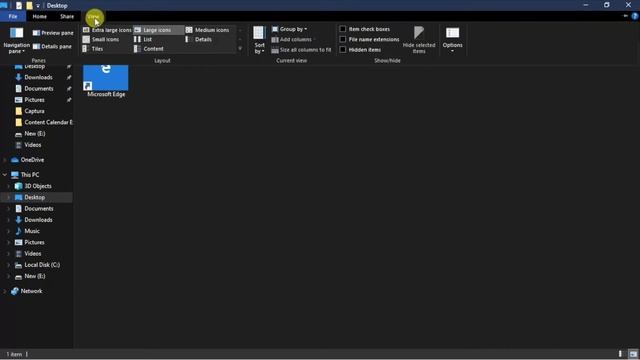This screenshot has height=360, width=640.
Task: Click Add columns
Action: click(294, 39)
